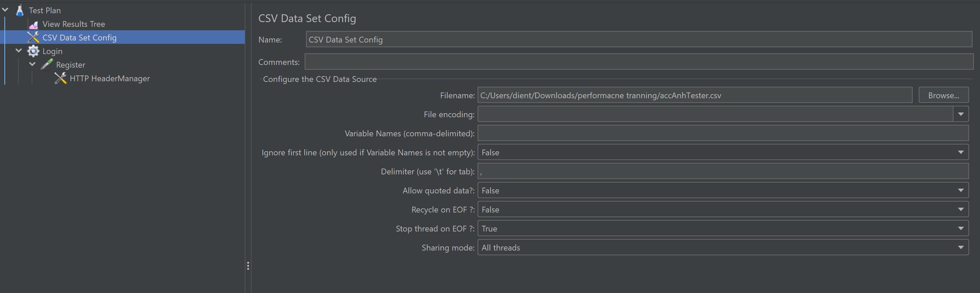Click the View Results Tree icon
The width and height of the screenshot is (980, 293).
click(x=33, y=24)
